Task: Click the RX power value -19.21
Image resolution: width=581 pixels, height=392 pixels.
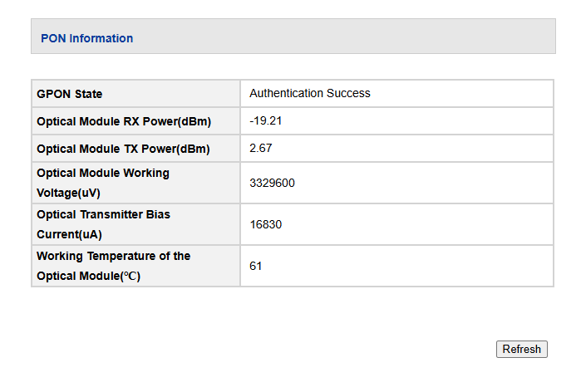Action: (x=266, y=120)
